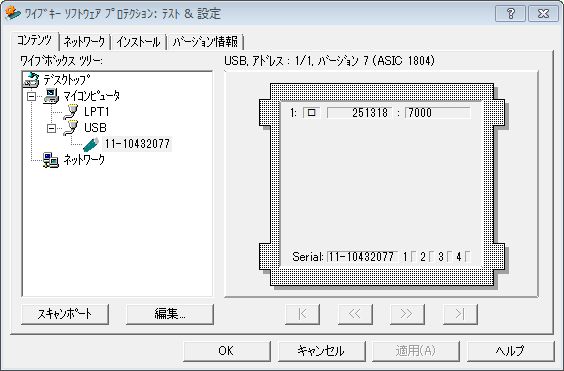Select マイコンピュータ label in the tree
This screenshot has height=371, width=564.
(x=92, y=96)
